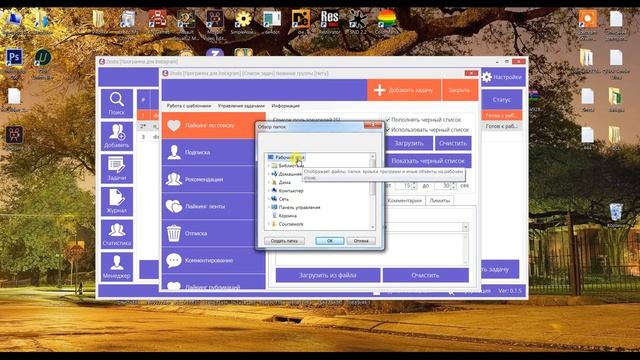Select Панель управления in folder tree
640x360 pixels.
coord(299,207)
